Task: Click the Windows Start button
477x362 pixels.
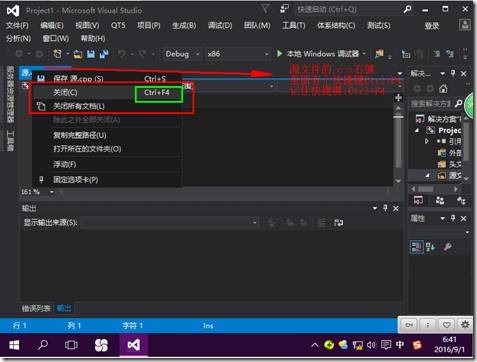Action: tap(14, 345)
